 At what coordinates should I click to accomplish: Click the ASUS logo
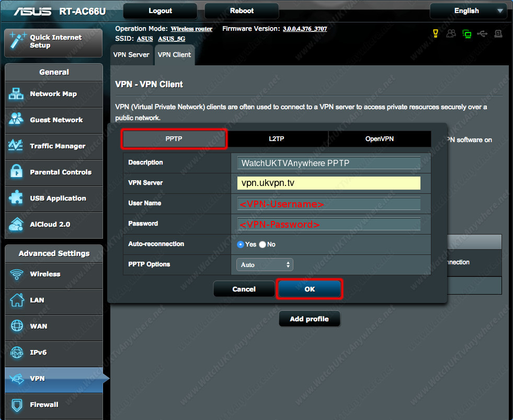click(x=32, y=11)
